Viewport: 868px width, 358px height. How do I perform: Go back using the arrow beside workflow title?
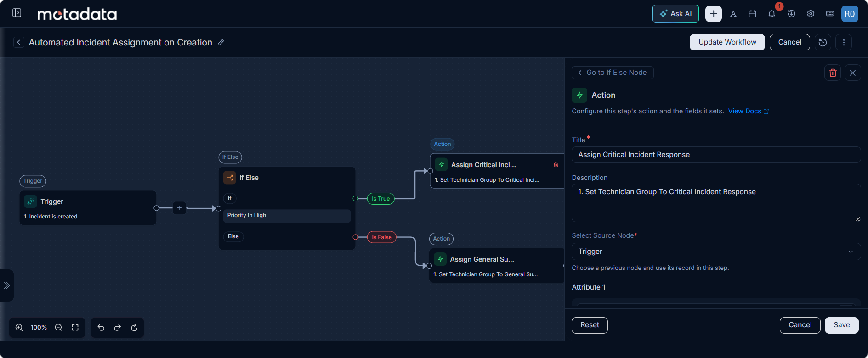pyautogui.click(x=19, y=42)
